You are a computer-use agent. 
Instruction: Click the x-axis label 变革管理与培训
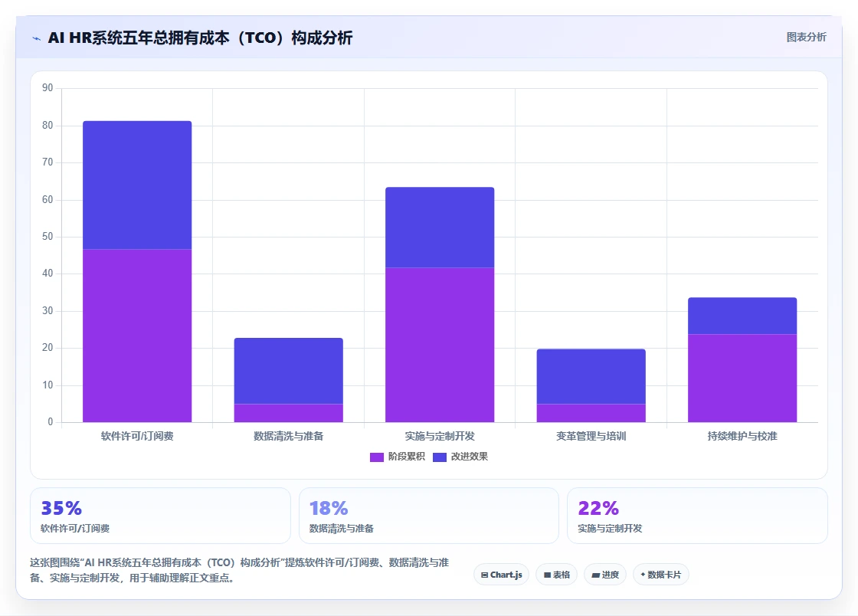coord(591,436)
